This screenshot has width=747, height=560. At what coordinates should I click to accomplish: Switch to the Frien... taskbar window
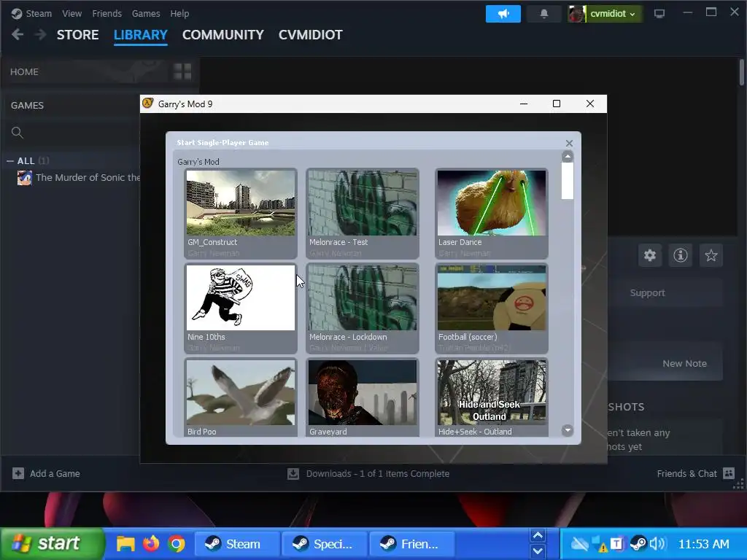[412, 544]
